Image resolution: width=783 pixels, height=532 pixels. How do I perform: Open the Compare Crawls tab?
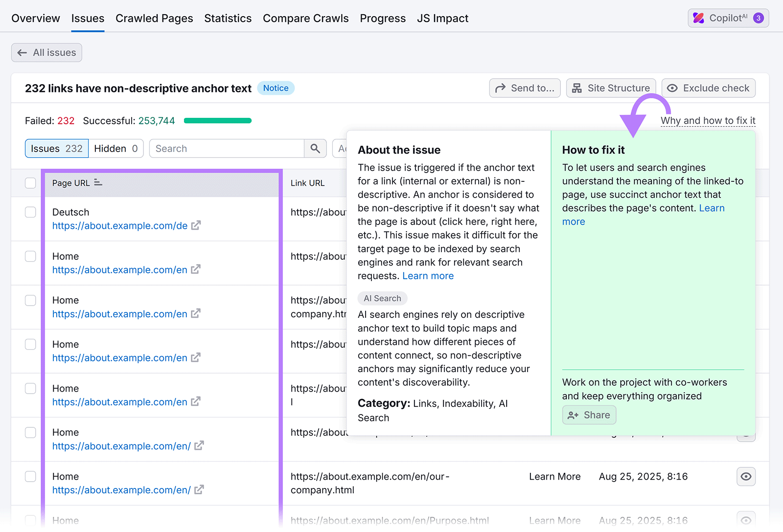[x=305, y=18]
